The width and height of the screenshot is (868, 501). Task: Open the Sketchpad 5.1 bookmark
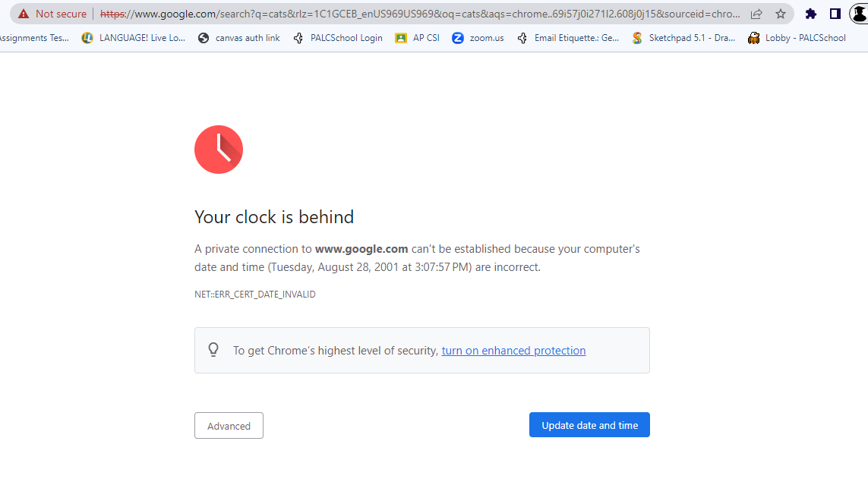coord(683,38)
